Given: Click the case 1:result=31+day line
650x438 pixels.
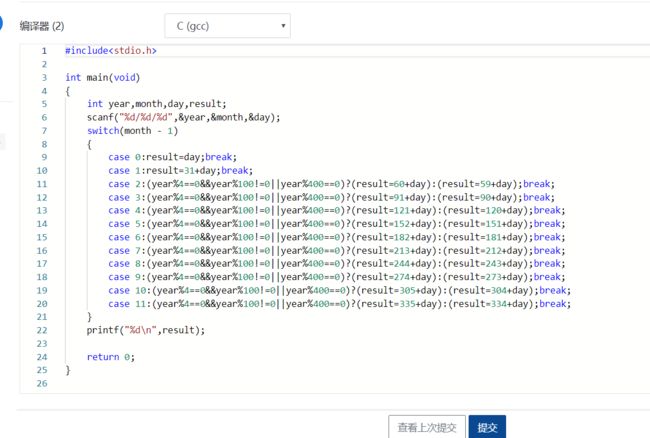Looking at the screenshot, I should pos(180,170).
